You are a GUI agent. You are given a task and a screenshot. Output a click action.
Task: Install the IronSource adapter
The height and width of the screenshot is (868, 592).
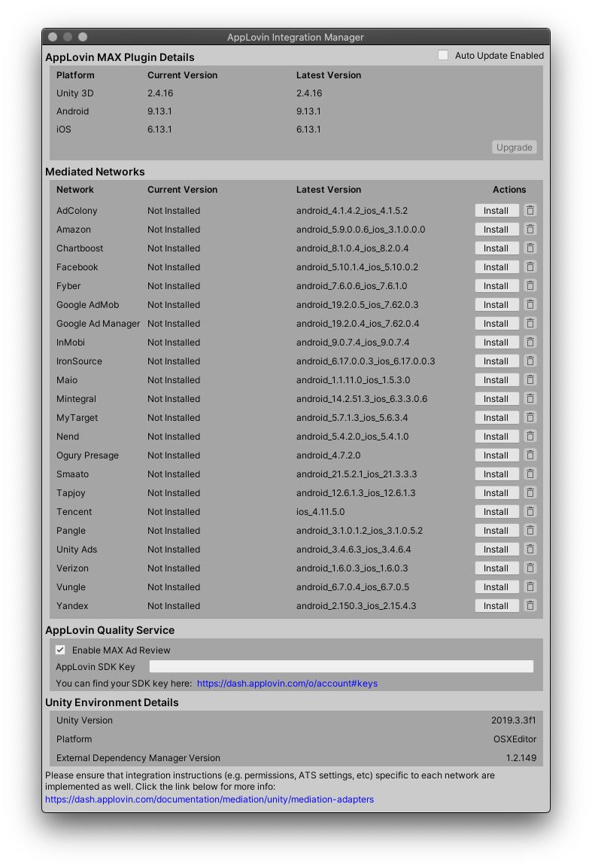(x=496, y=361)
